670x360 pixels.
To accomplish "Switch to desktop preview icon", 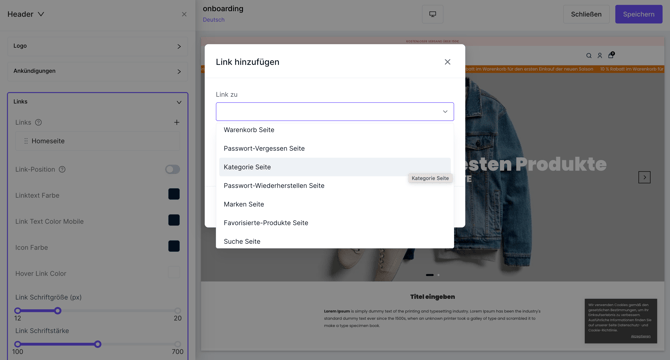I will [x=432, y=14].
